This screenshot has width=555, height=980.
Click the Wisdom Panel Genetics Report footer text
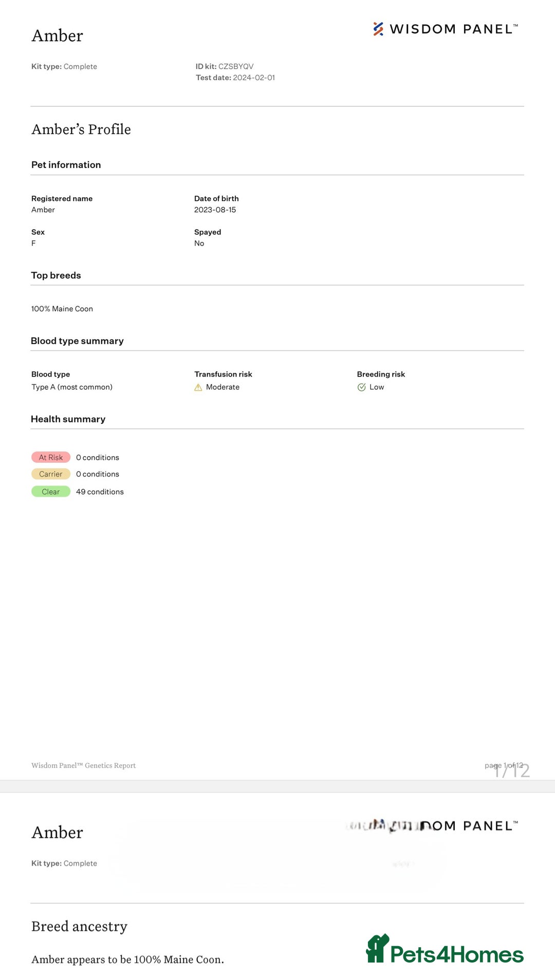point(83,765)
